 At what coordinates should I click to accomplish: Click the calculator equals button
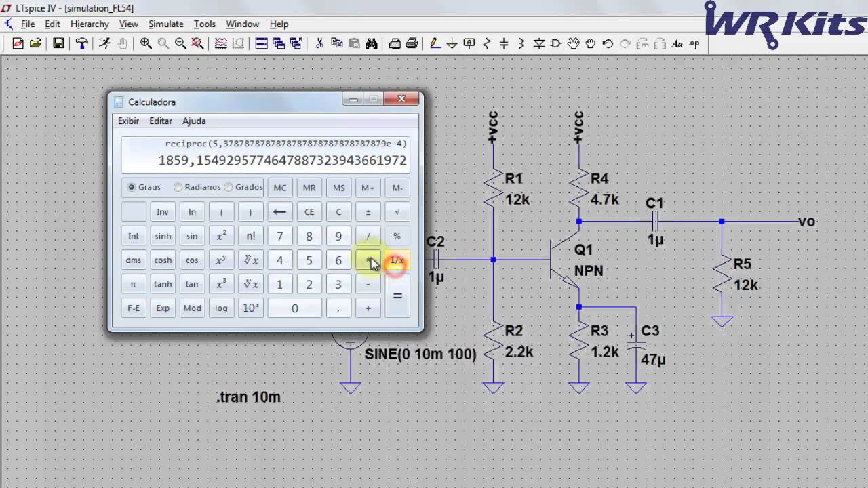click(x=397, y=296)
